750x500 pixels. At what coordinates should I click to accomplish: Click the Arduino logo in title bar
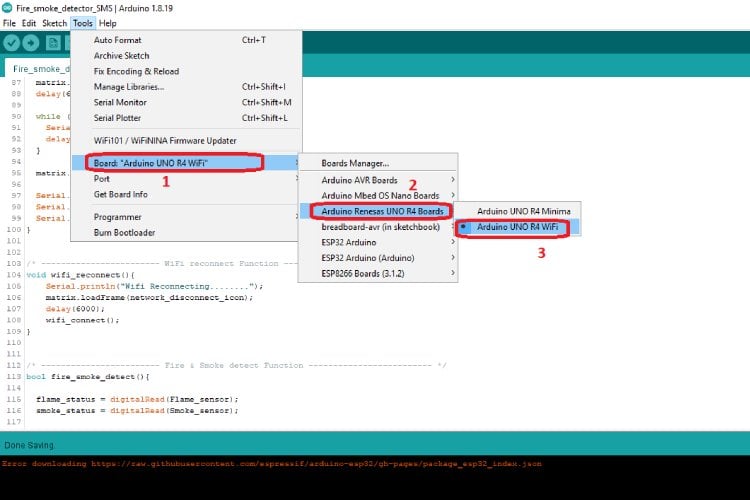click(7, 8)
